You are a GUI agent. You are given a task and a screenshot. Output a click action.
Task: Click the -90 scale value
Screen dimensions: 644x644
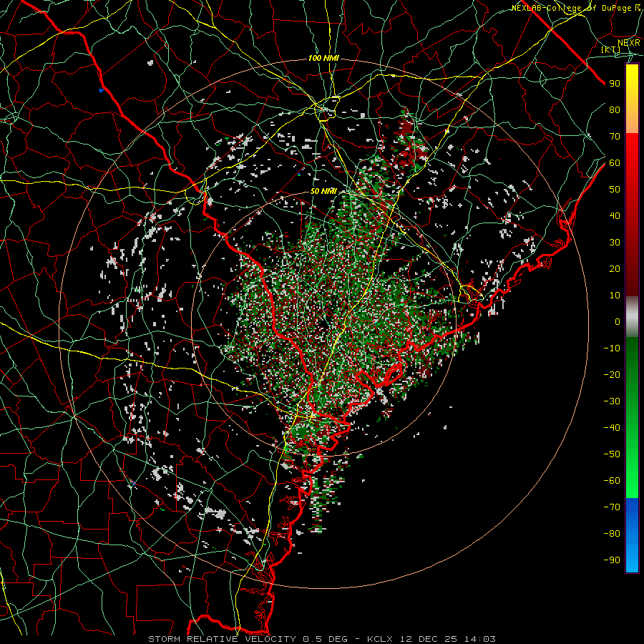[x=612, y=560]
